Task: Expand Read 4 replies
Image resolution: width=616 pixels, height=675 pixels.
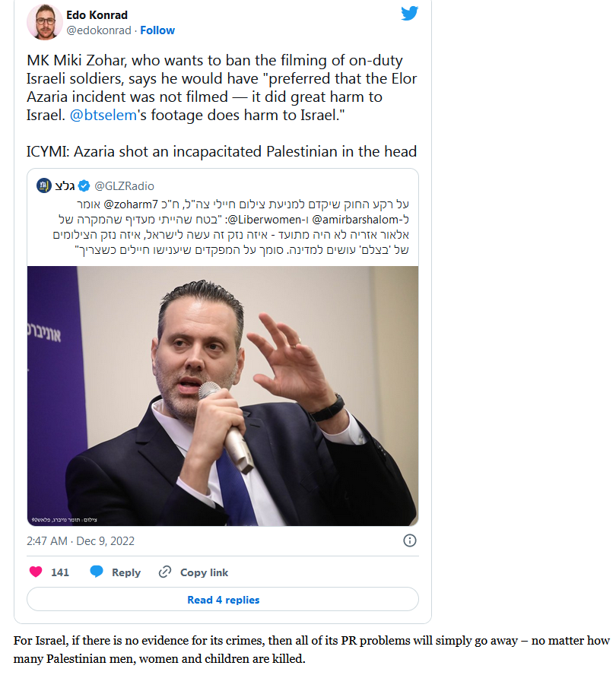Action: point(223,599)
